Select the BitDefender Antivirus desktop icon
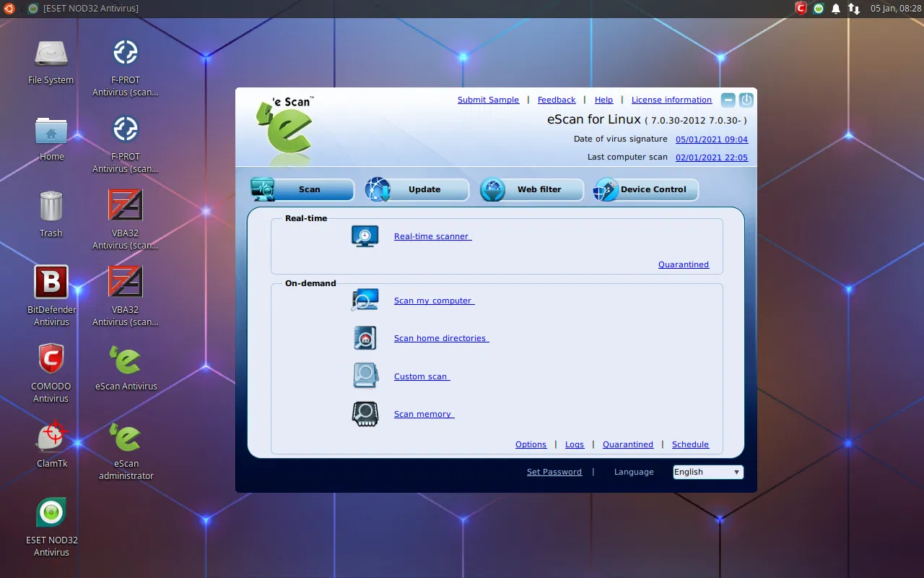The width and height of the screenshot is (924, 578). [x=51, y=296]
